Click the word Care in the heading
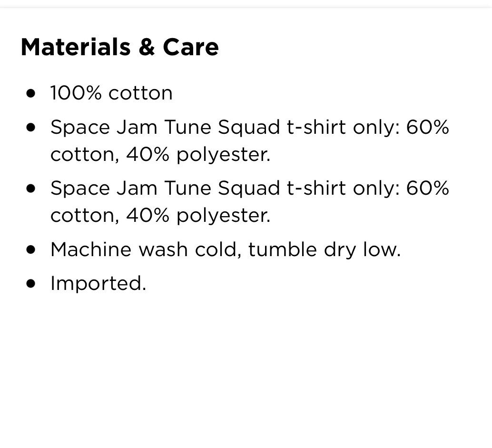 191,47
